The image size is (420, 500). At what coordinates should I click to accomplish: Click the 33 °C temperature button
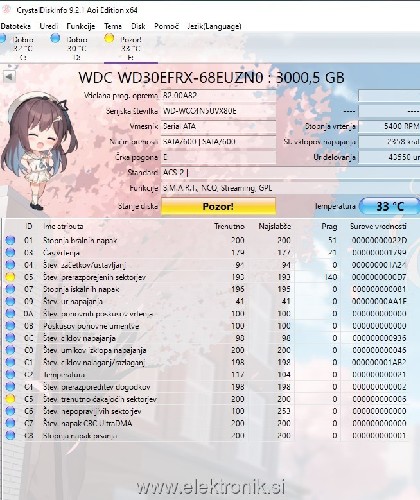[x=389, y=206]
